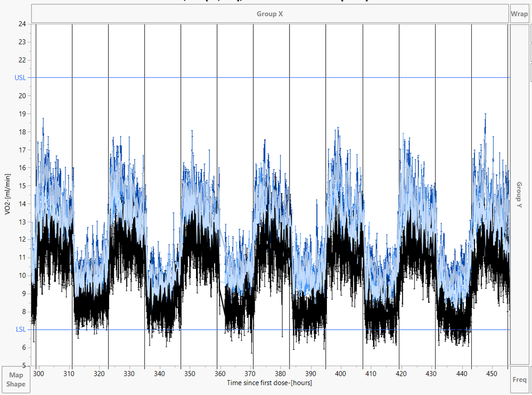Select the LSL reference line label

point(20,329)
